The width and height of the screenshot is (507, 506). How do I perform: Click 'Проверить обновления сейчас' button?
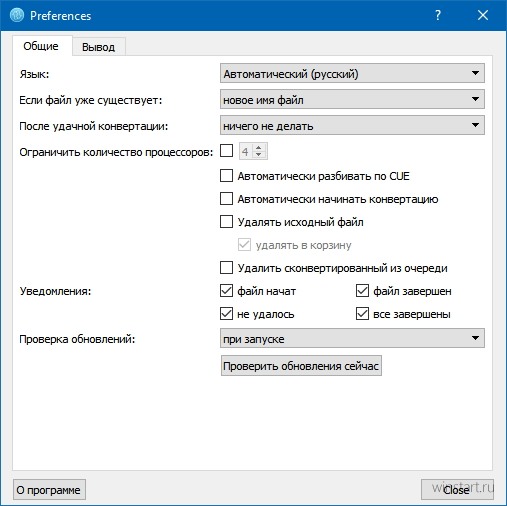(x=301, y=366)
